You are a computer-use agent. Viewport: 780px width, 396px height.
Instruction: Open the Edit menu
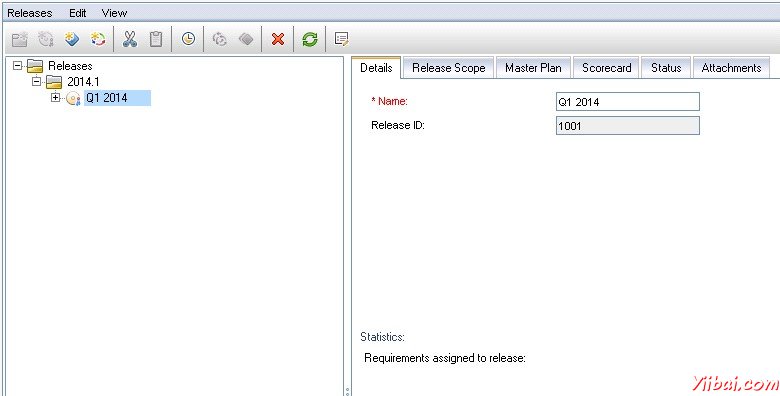pos(78,13)
